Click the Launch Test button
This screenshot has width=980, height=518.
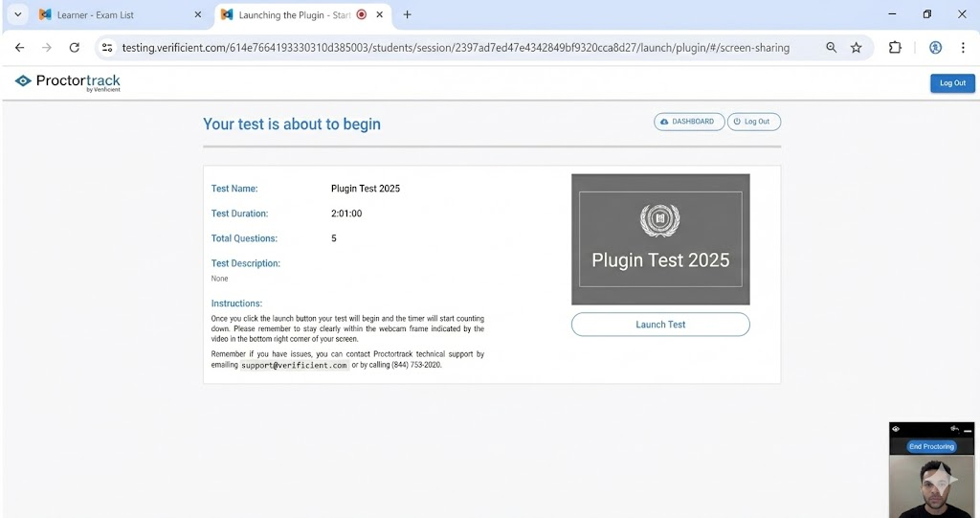coord(660,324)
